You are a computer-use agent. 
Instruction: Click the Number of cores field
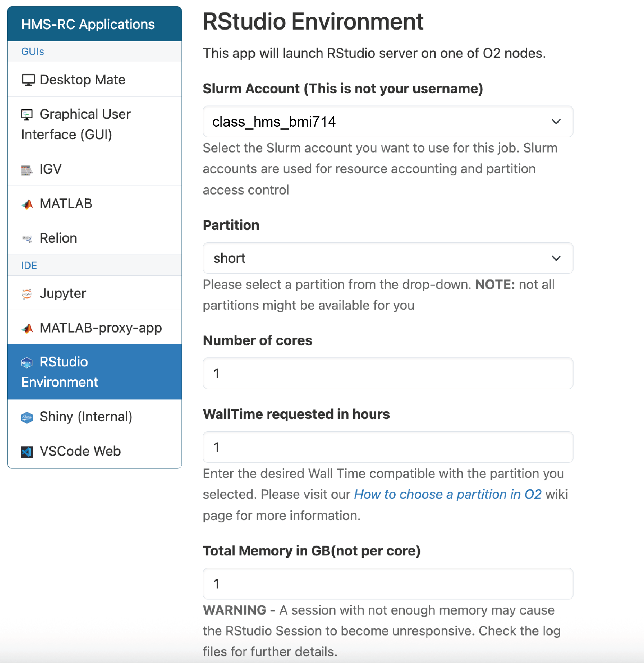tap(388, 373)
